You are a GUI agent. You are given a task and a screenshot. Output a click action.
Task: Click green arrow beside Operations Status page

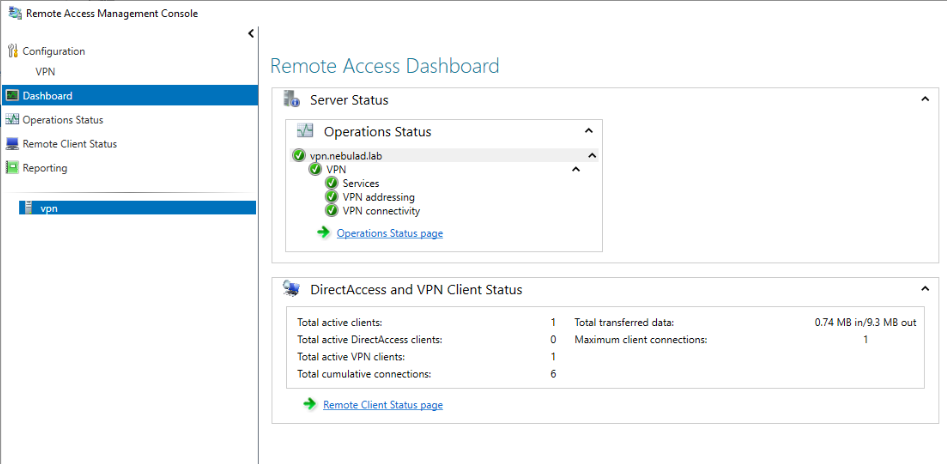point(324,232)
